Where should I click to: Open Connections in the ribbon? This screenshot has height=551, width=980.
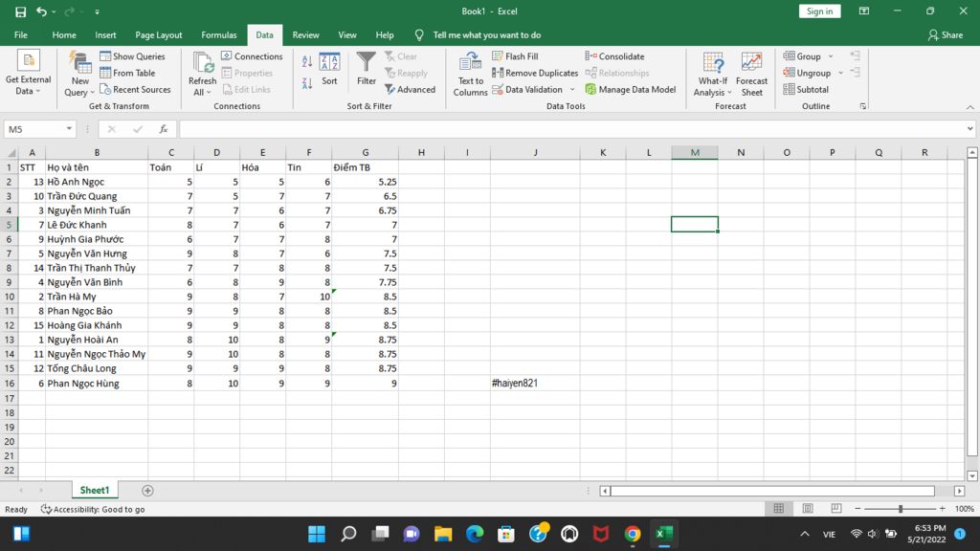pyautogui.click(x=252, y=56)
